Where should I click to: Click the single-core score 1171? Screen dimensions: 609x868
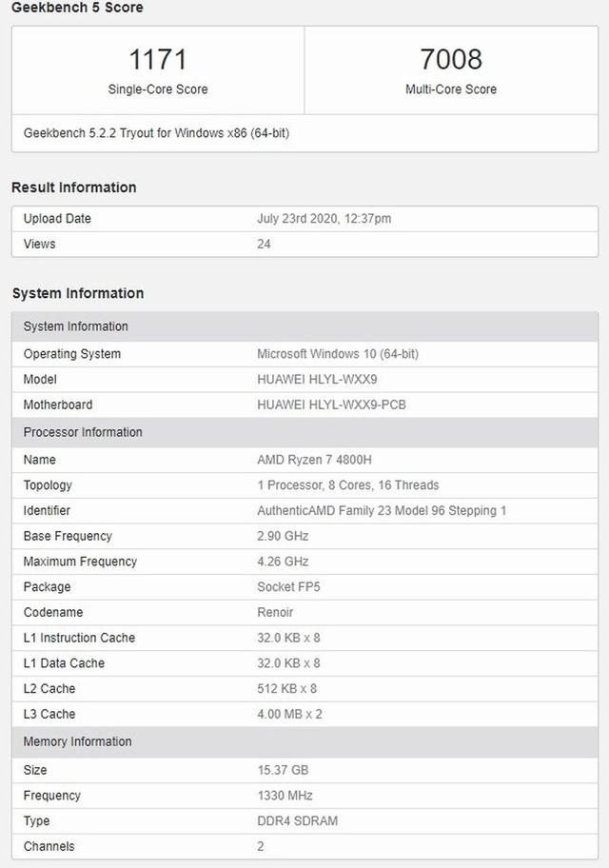(x=157, y=59)
